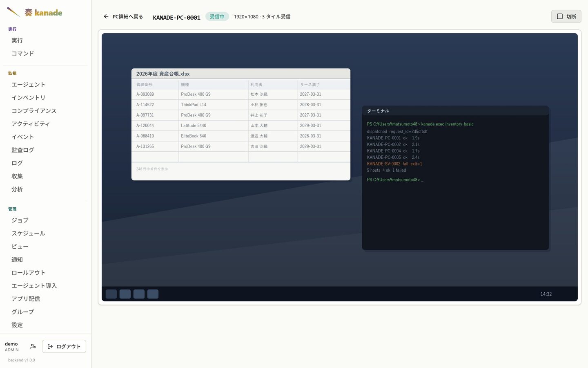Go to the グループ page
This screenshot has height=368, width=588.
(45, 312)
